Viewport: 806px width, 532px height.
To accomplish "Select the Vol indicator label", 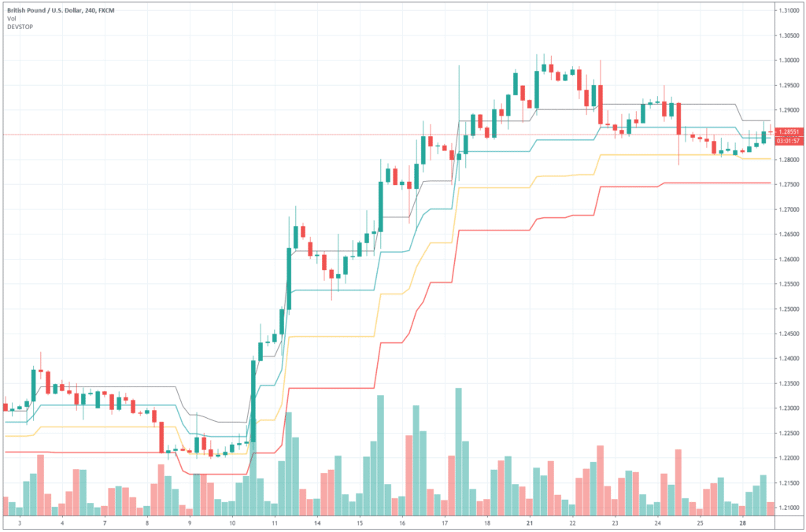I will (11, 19).
